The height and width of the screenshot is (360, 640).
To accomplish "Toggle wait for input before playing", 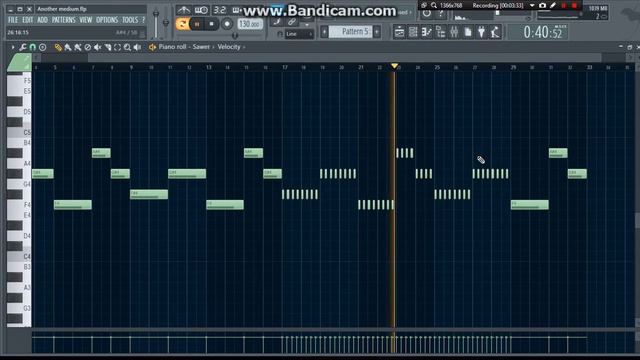I will (x=202, y=10).
